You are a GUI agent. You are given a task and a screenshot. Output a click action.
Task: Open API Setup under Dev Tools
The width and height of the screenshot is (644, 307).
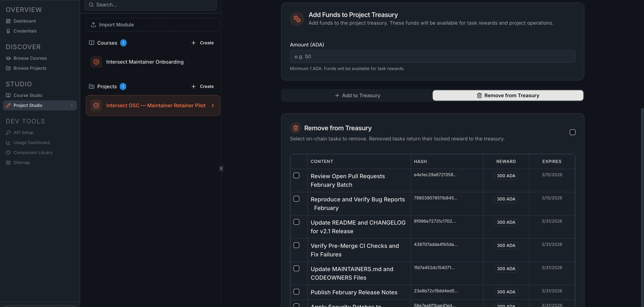coord(23,132)
